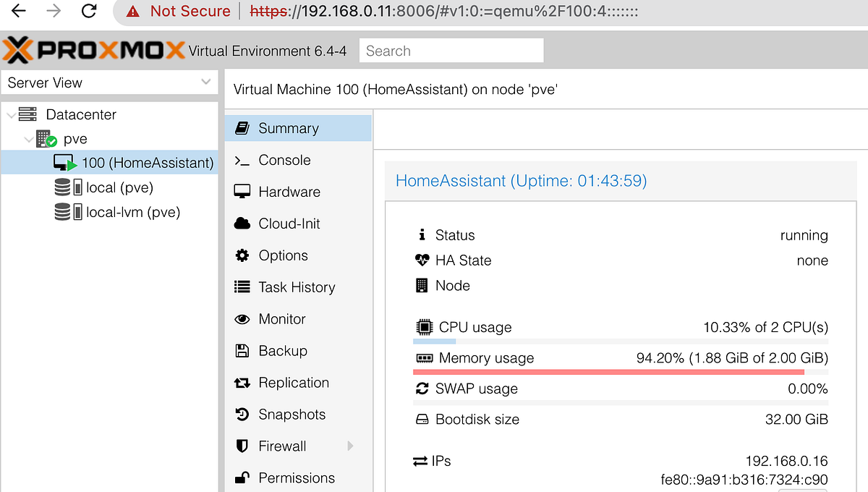Open the Monitor eye icon

[242, 319]
